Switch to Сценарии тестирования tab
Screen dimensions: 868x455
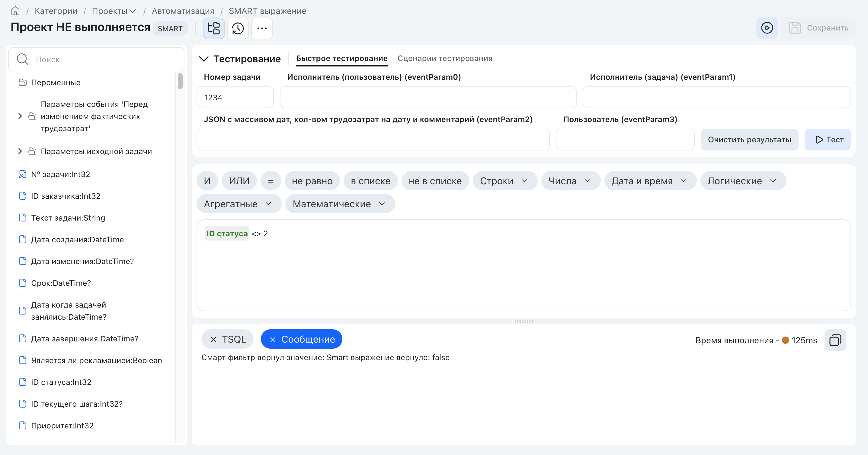click(445, 58)
